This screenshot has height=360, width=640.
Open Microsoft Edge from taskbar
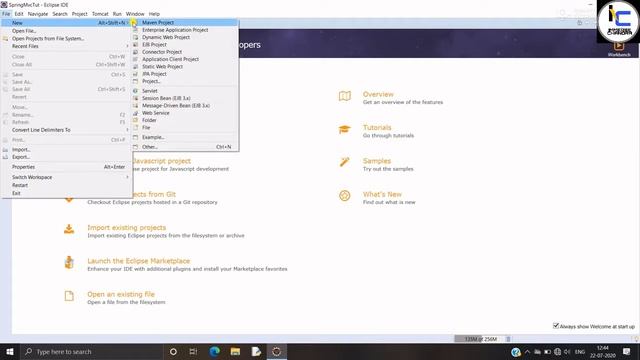click(x=214, y=351)
